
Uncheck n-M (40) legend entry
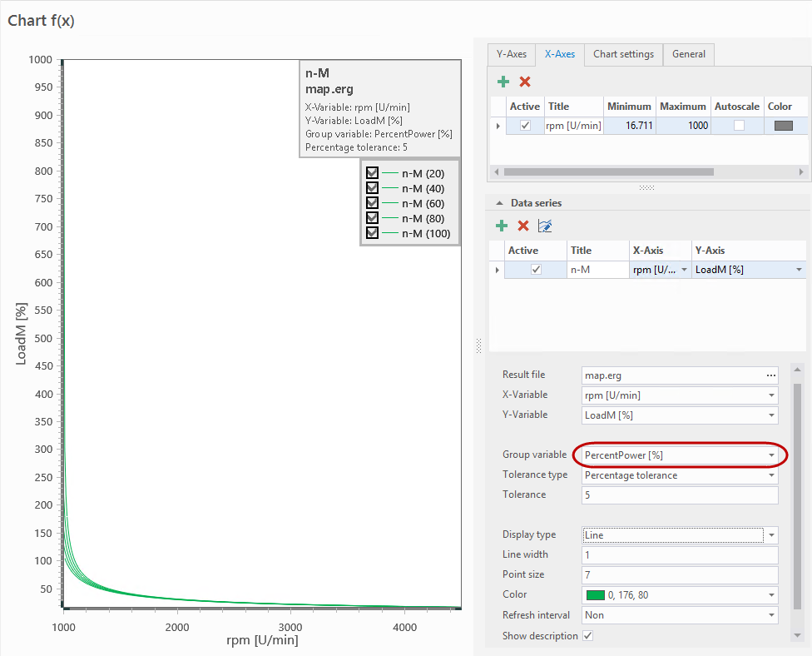[372, 187]
